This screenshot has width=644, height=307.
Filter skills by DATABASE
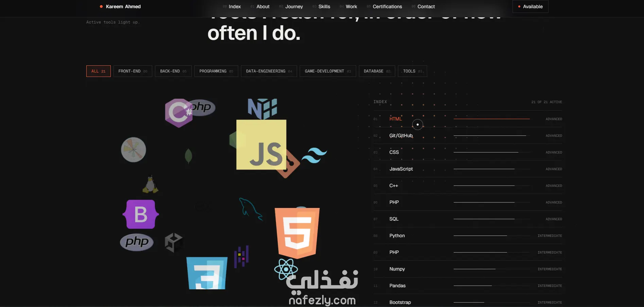[377, 71]
